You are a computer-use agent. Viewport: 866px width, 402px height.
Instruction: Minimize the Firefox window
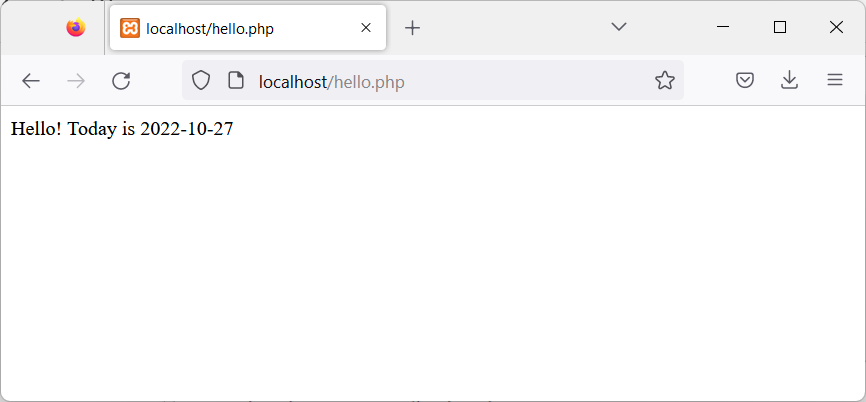(x=723, y=27)
